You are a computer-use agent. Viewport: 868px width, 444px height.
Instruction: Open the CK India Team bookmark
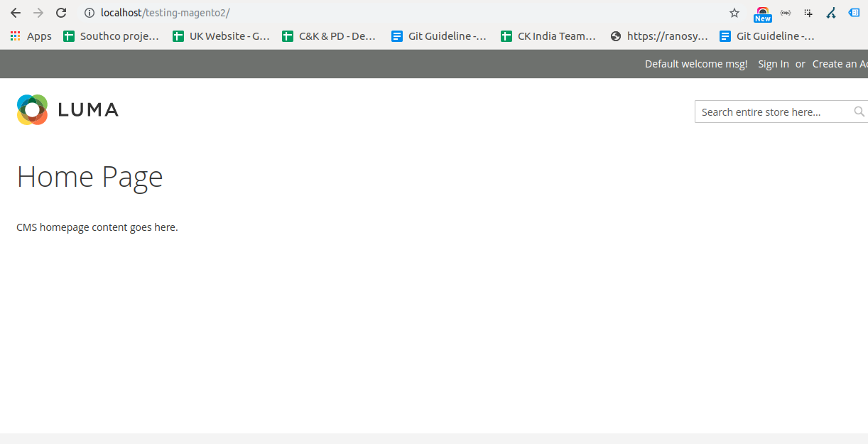pyautogui.click(x=548, y=36)
